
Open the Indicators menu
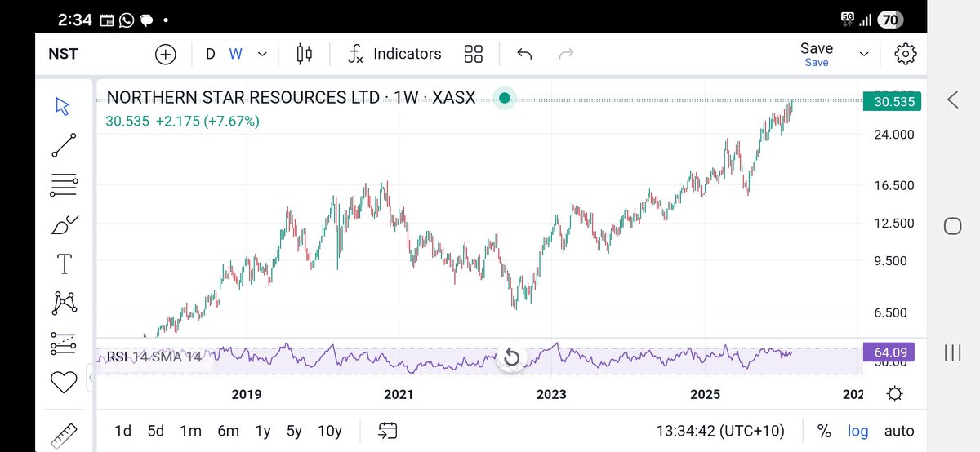click(x=394, y=54)
